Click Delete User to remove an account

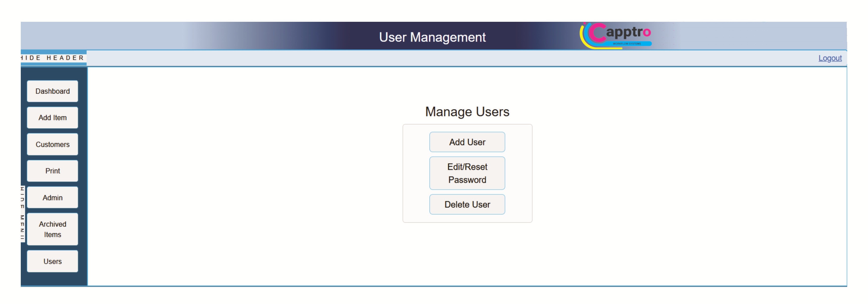tap(467, 204)
